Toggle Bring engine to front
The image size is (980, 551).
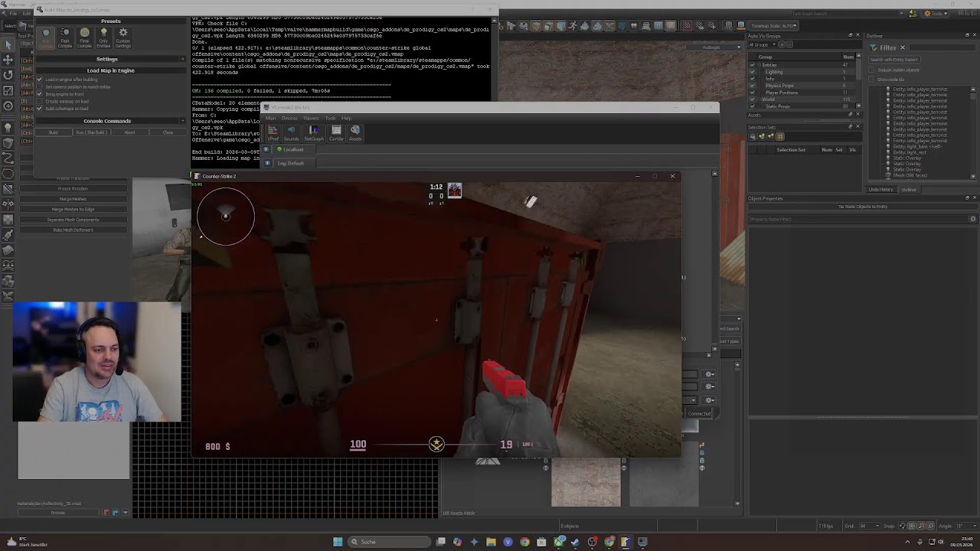coord(39,94)
